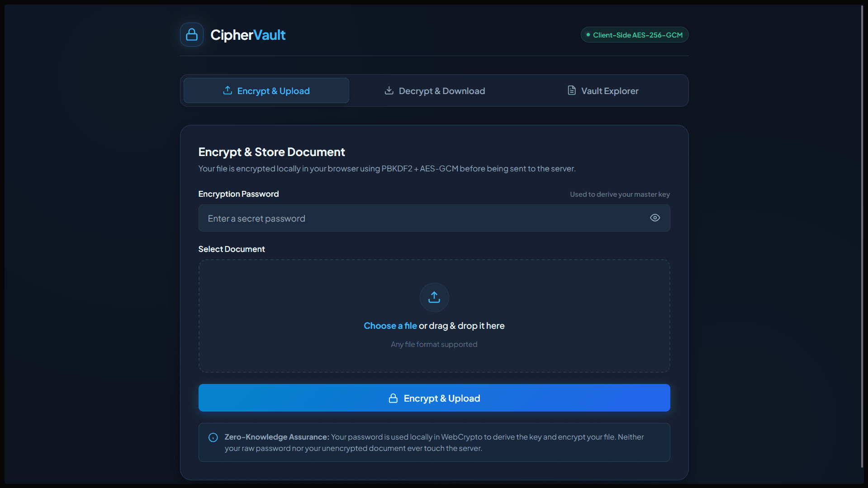The height and width of the screenshot is (488, 868).
Task: Click the page's vertical scrollbar
Action: click(x=862, y=236)
